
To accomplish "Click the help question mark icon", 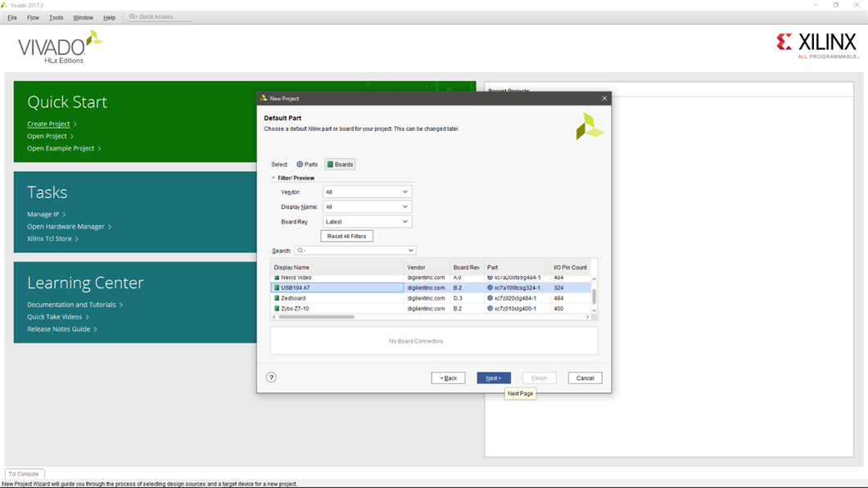I will (x=271, y=377).
